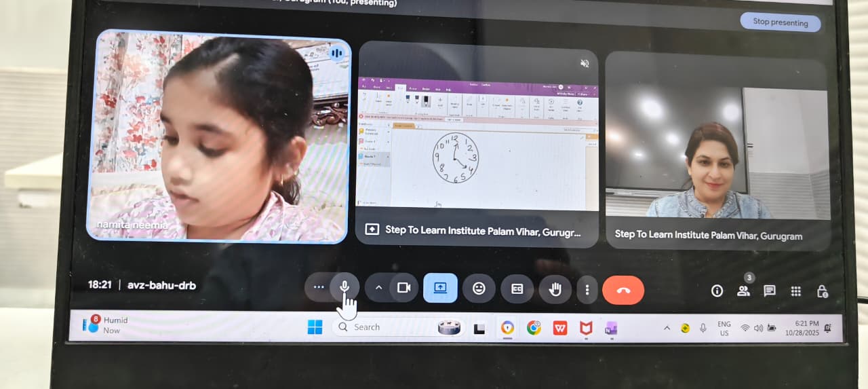Expand video settings chevron arrow

pyautogui.click(x=378, y=288)
